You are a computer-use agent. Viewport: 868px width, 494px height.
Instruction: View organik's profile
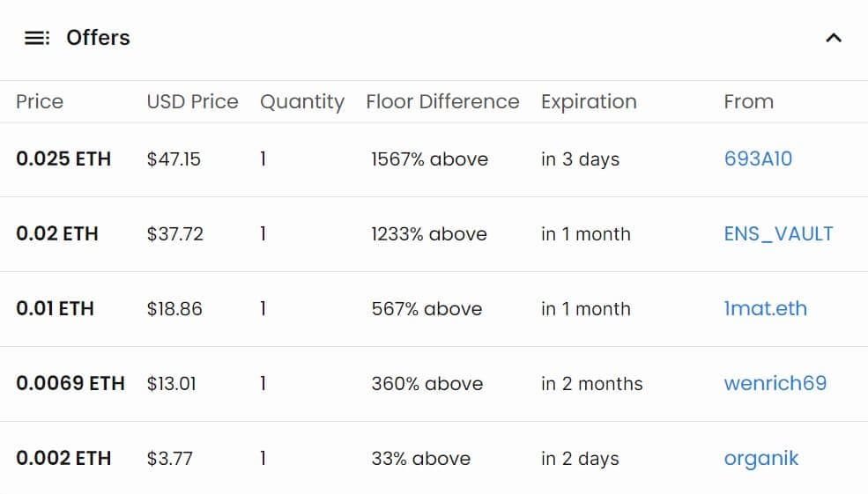point(760,459)
